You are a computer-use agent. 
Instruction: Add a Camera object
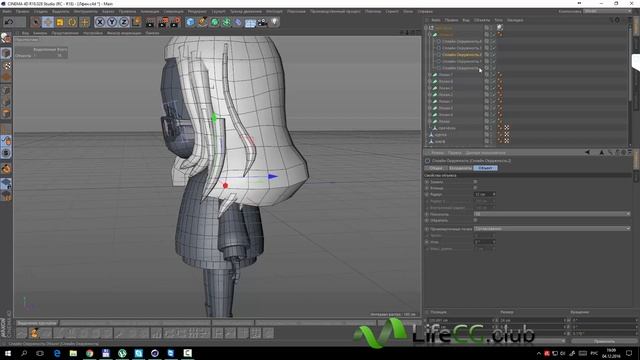coord(262,22)
